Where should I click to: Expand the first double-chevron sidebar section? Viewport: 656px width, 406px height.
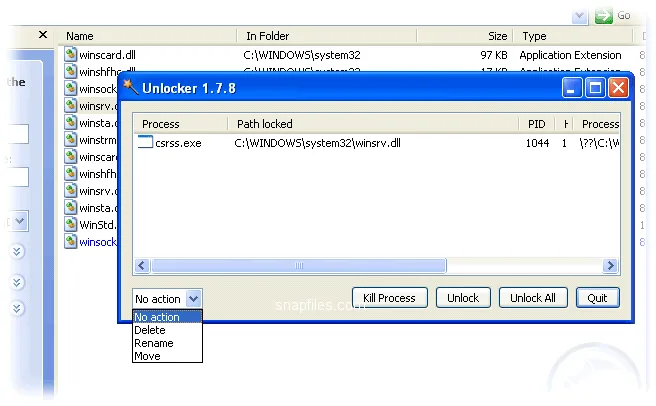pyautogui.click(x=17, y=252)
